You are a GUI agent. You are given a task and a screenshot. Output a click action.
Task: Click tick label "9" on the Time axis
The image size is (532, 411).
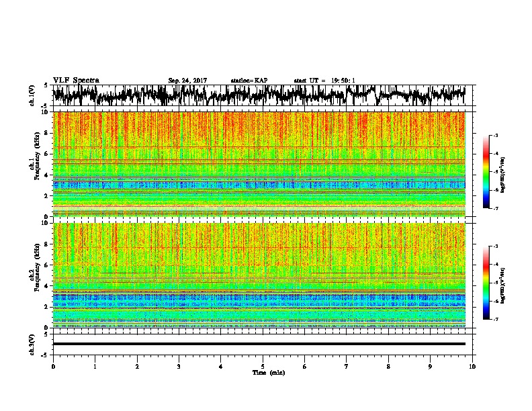coord(430,367)
